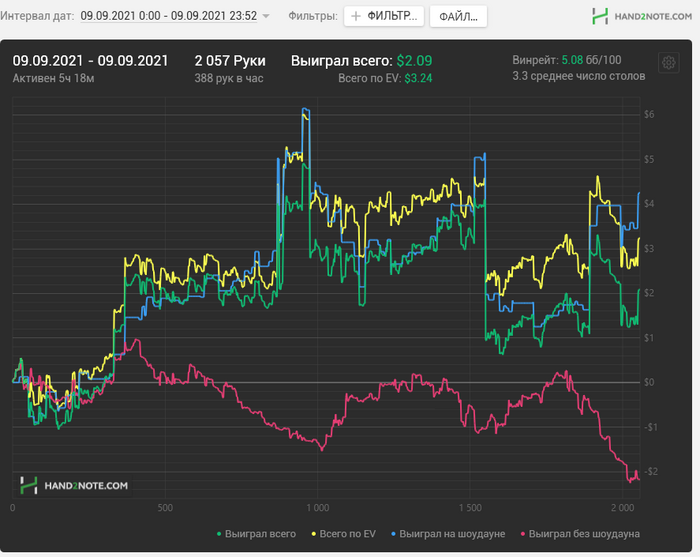Click the Фильтры: label
The image size is (700, 557).
point(313,16)
